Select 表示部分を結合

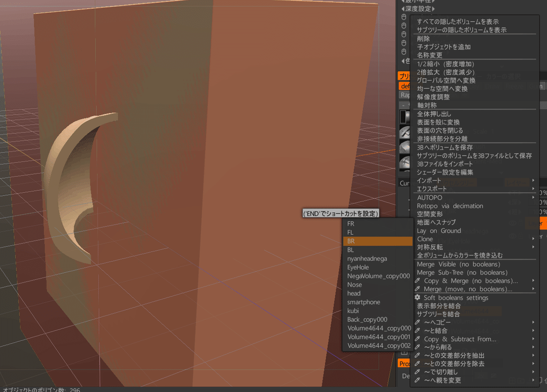pyautogui.click(x=439, y=306)
